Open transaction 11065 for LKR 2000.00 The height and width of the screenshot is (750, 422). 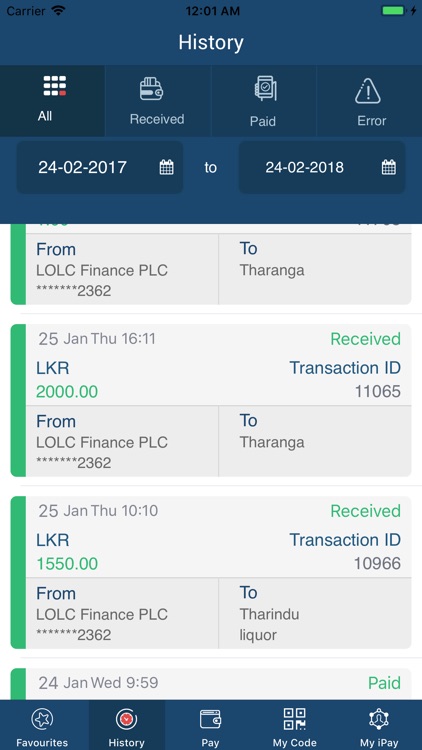click(211, 400)
